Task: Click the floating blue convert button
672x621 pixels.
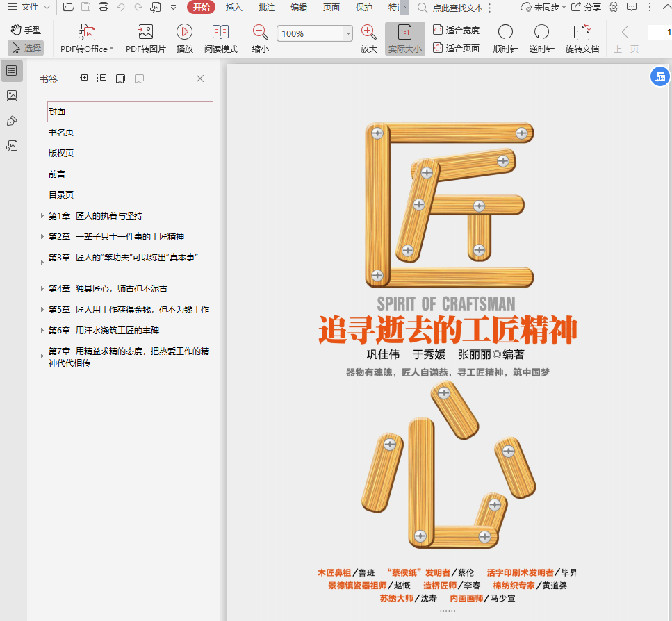Action: [660, 76]
